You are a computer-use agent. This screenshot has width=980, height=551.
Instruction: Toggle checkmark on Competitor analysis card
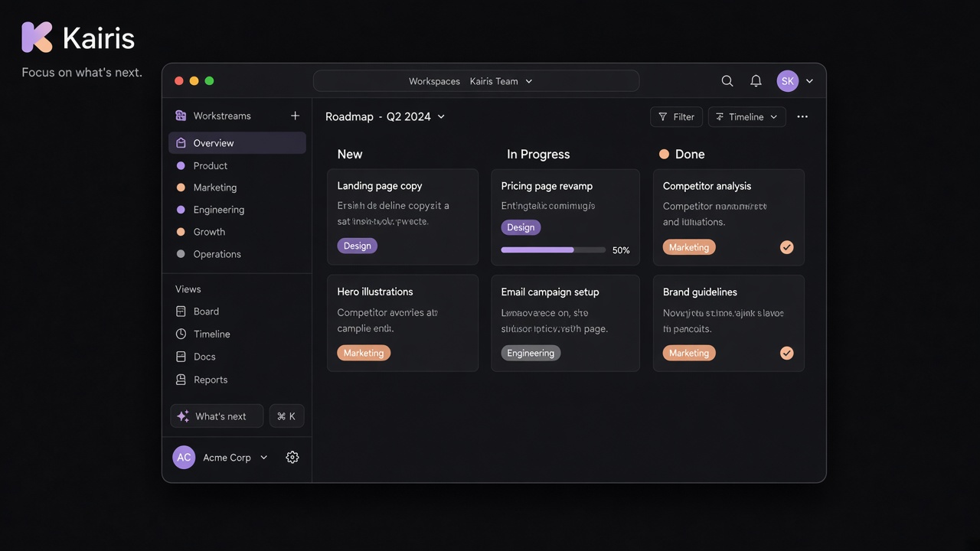pos(786,247)
